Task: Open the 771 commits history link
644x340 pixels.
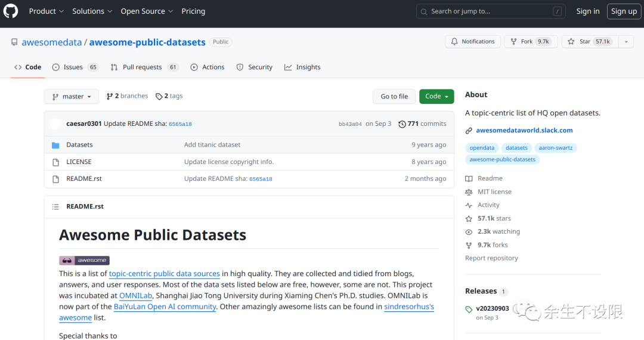Action: tap(423, 123)
